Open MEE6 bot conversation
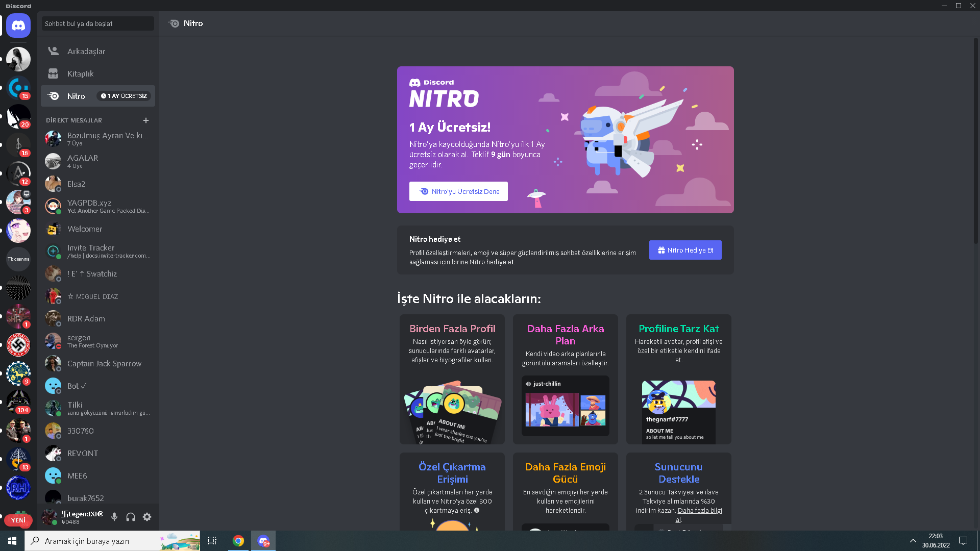Viewport: 980px width, 551px height. [x=78, y=475]
